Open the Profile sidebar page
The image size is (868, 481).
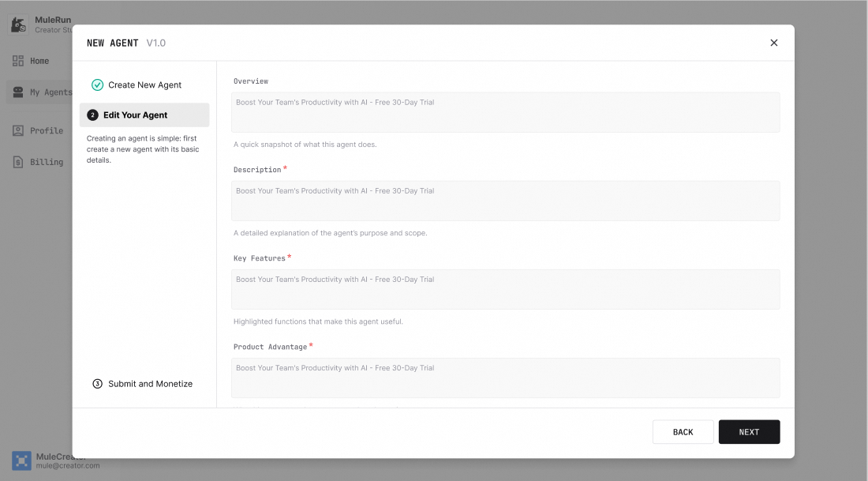(x=39, y=131)
